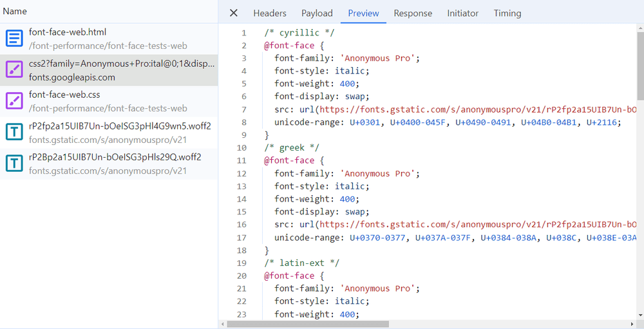Click @font-face on line 20
The width and height of the screenshot is (644, 329).
tap(289, 275)
